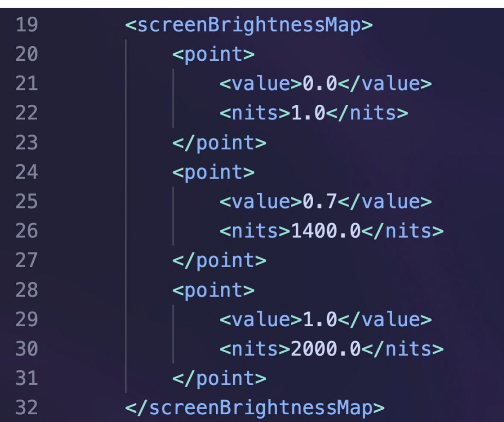
Task: Click the opening point tag on line 24
Action: point(214,172)
